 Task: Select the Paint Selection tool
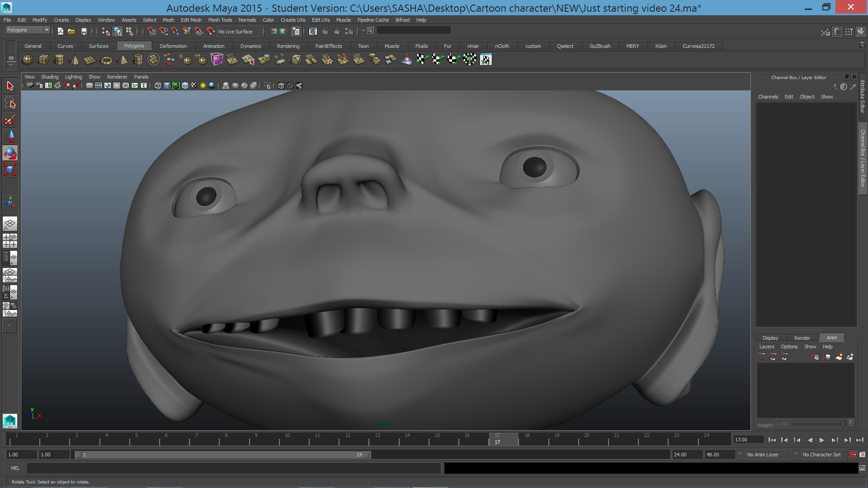point(10,120)
